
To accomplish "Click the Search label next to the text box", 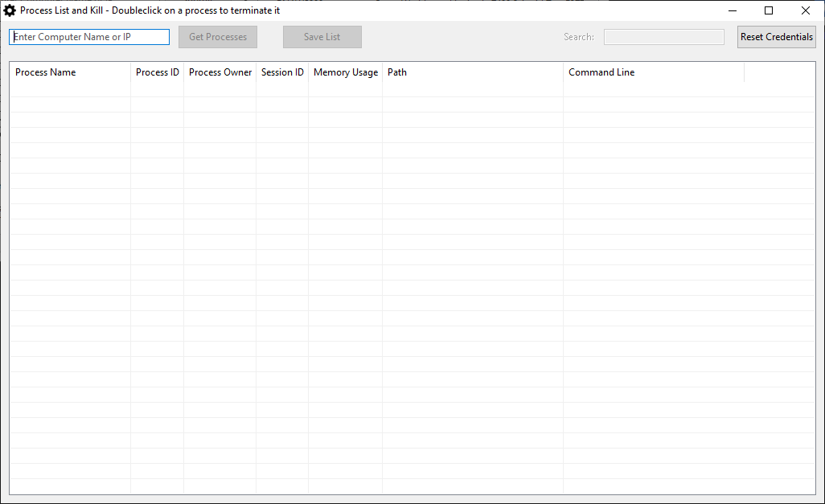I will pos(578,37).
